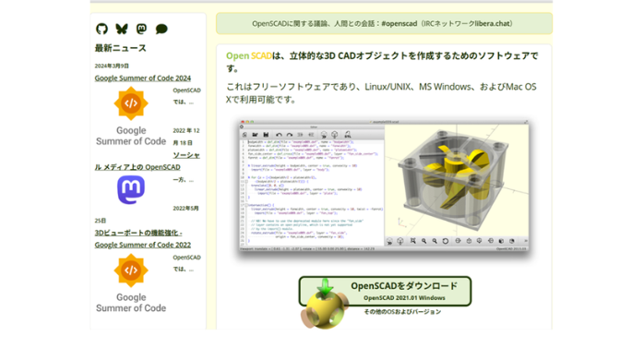
Task: Click the yellow OpenSCAD logo on download button
Action: pos(326,305)
